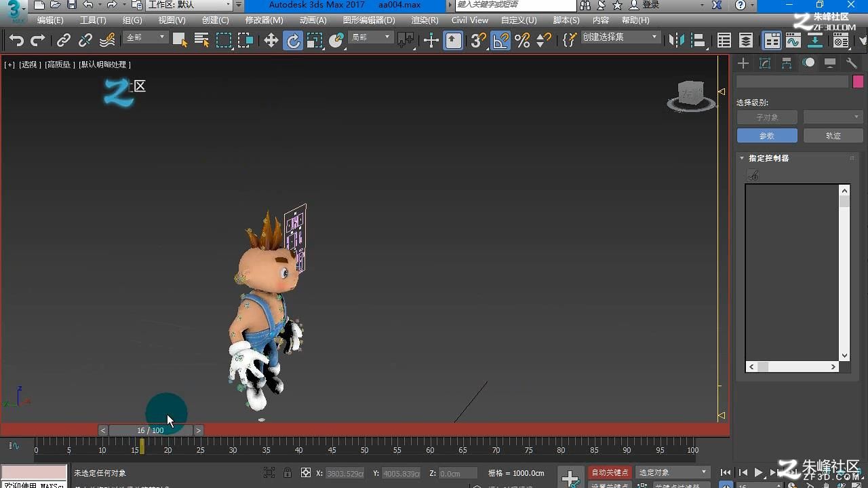Open the selection filter dropdown showing 全部

pos(145,37)
